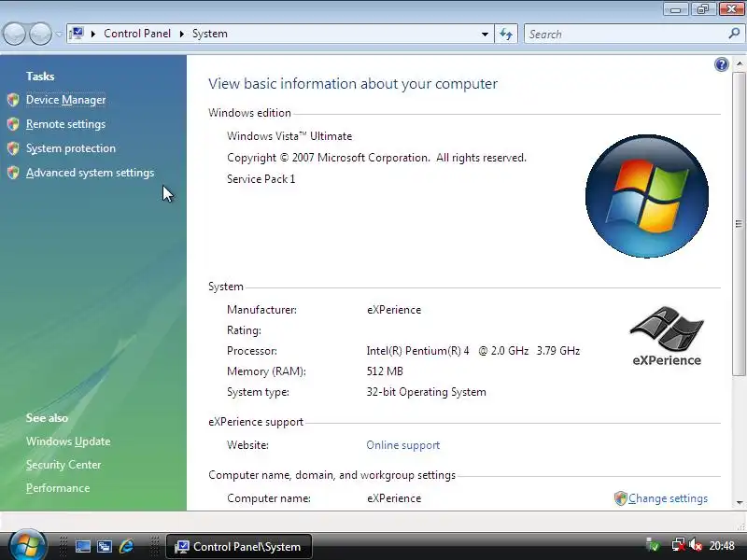The height and width of the screenshot is (560, 747).
Task: Click the Intel Pentium 4 processor value
Action: tap(473, 351)
